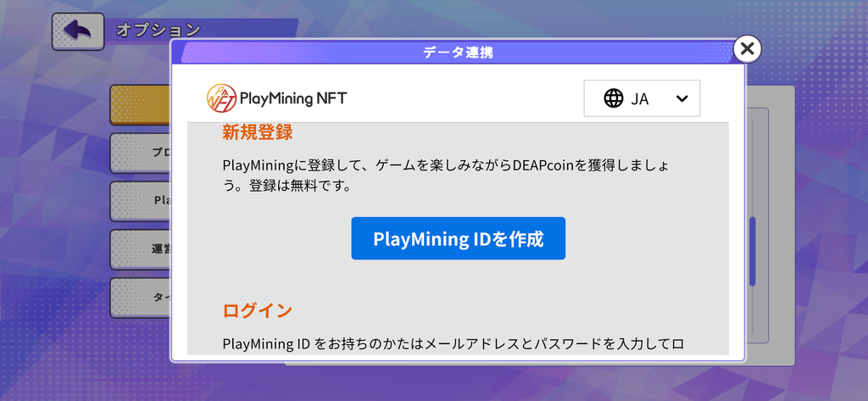Select the ター option menu button
Screen dimensions: 868x401
tap(140, 298)
